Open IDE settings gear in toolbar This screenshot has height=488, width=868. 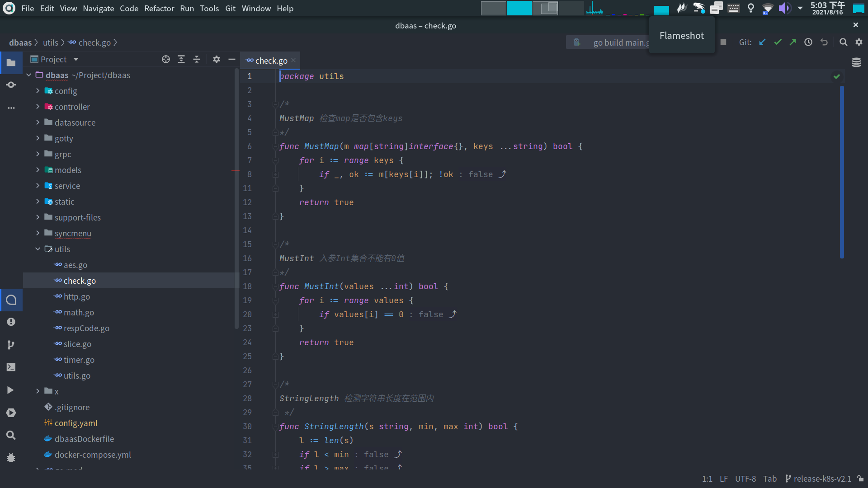coord(859,42)
